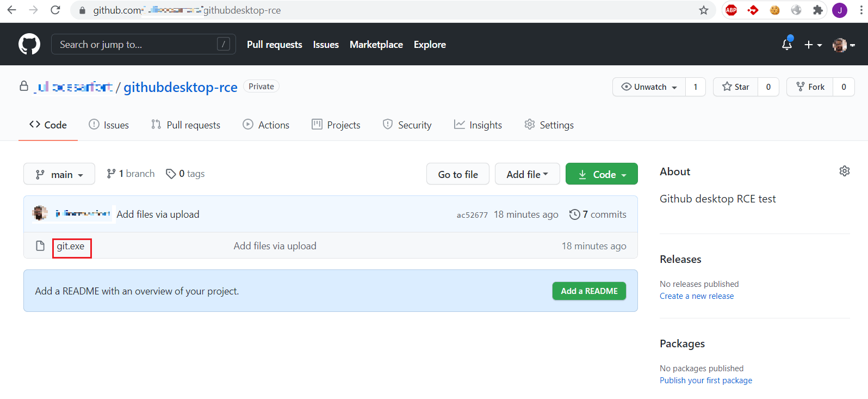The height and width of the screenshot is (399, 868).
Task: Click Add a README button
Action: coord(589,291)
